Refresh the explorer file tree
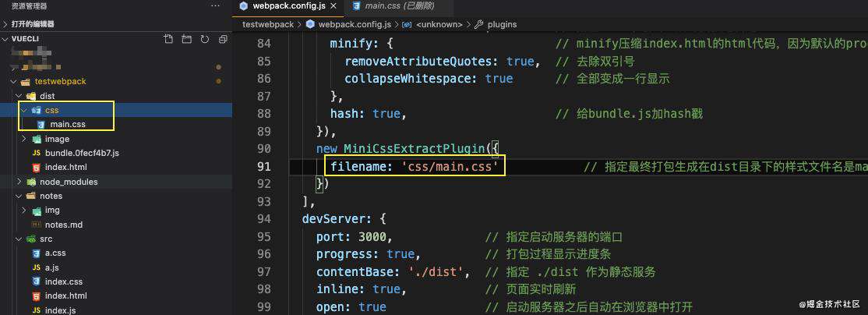868x315 pixels. pos(205,39)
